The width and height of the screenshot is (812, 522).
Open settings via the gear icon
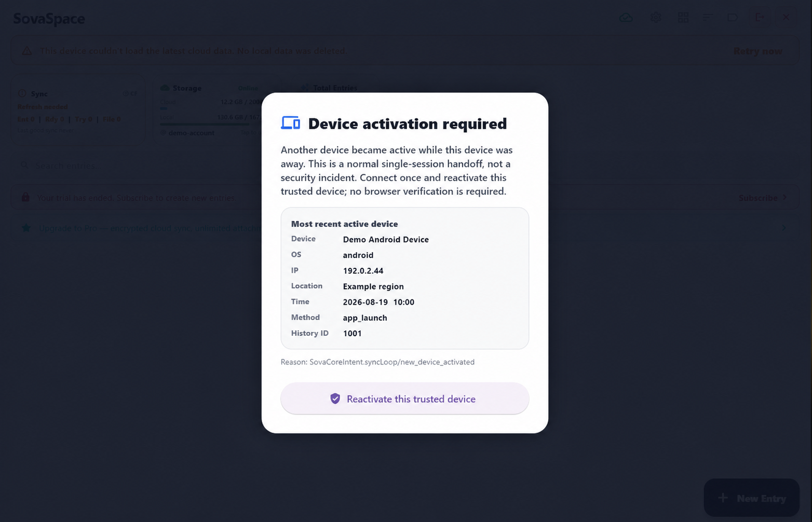(x=656, y=18)
